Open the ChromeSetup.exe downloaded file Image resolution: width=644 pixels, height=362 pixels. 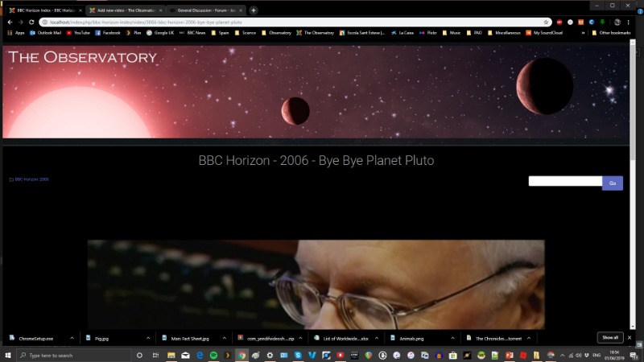[x=36, y=339]
